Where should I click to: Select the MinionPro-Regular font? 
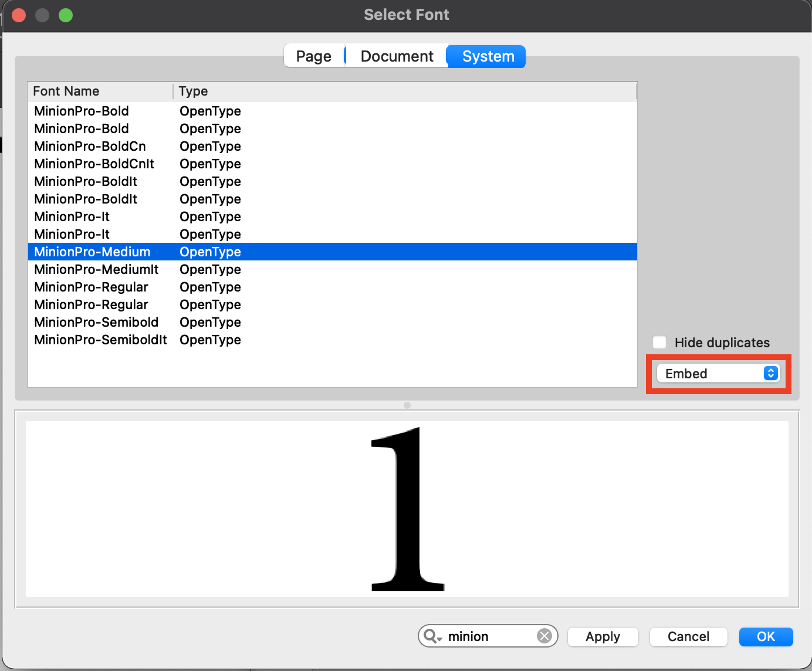coord(91,287)
